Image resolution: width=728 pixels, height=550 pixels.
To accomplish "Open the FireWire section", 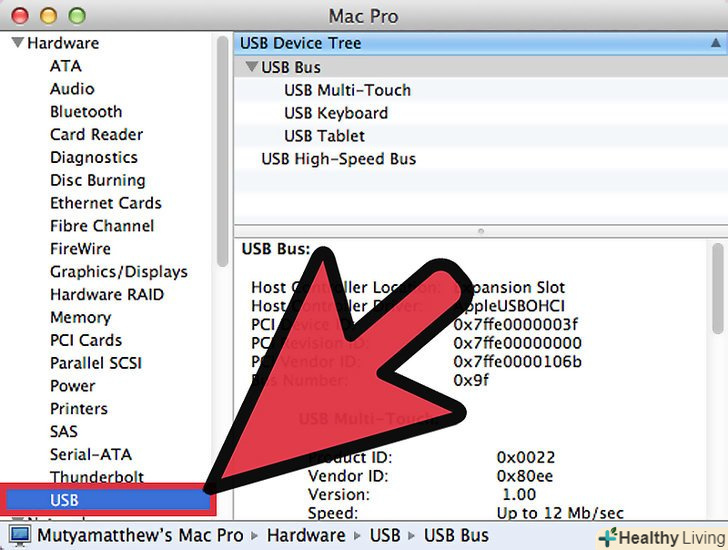I will tap(80, 249).
